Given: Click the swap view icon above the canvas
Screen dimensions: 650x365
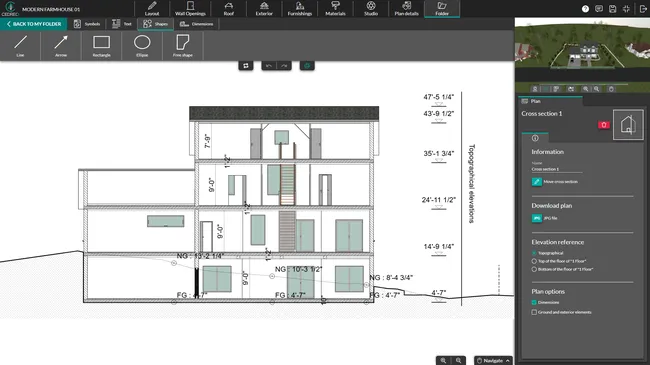Looking at the screenshot, I should 246,66.
